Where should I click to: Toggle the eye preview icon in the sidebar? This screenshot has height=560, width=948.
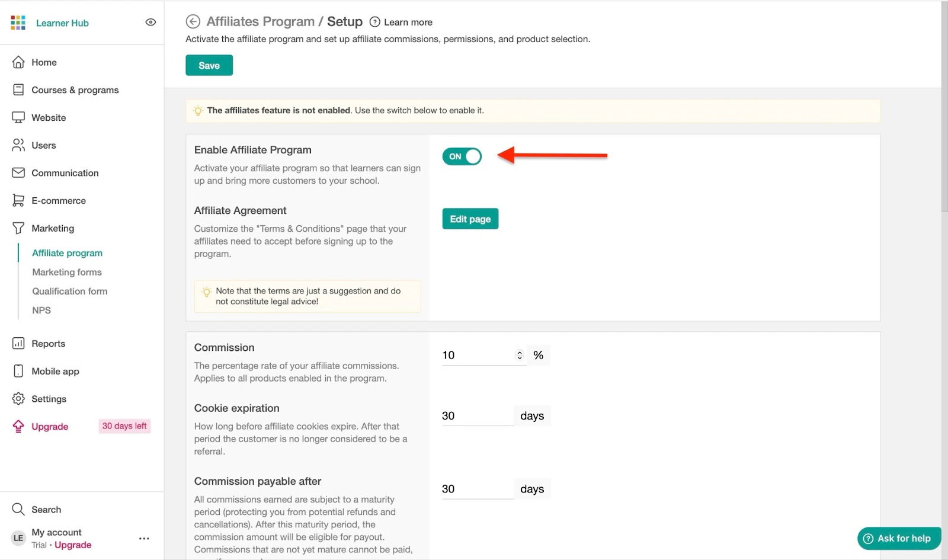pos(150,23)
